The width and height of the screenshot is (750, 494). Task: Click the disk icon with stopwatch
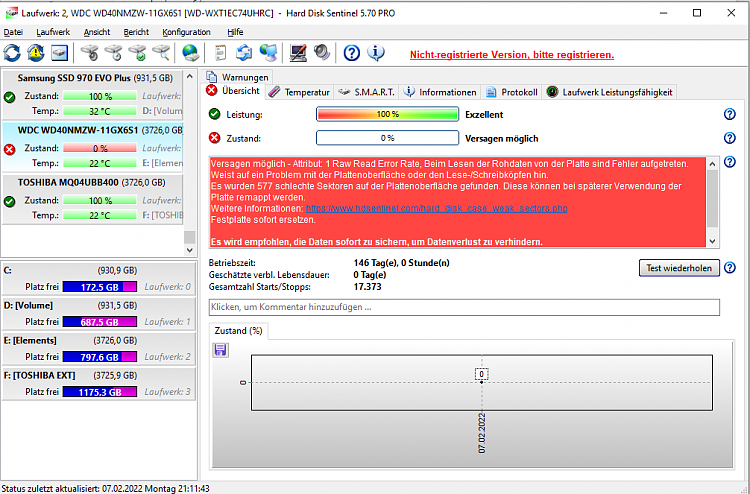coord(89,53)
